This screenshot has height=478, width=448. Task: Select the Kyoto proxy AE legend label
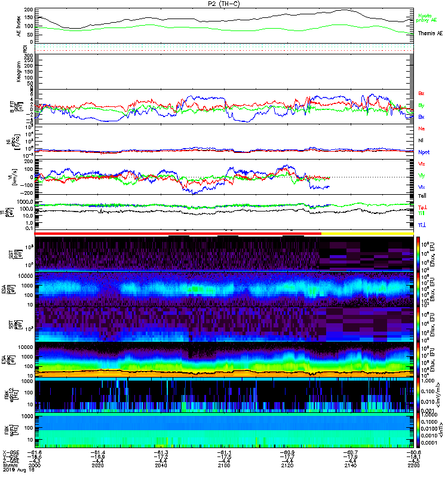coord(426,18)
